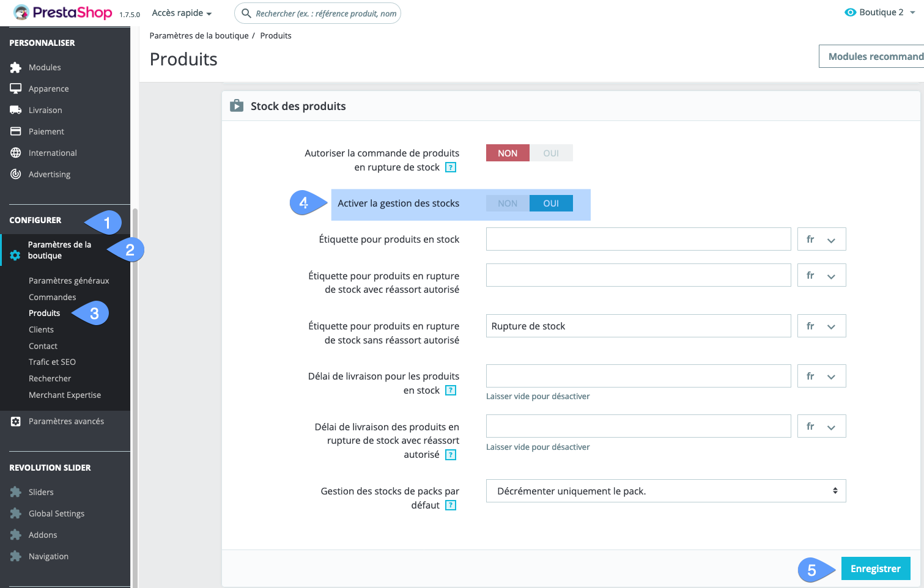
Task: Open 'Trafic et SEO' settings
Action: point(53,362)
